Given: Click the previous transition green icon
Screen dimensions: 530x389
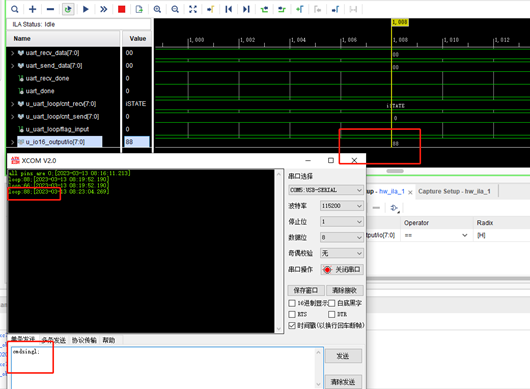Looking at the screenshot, I should [x=264, y=9].
